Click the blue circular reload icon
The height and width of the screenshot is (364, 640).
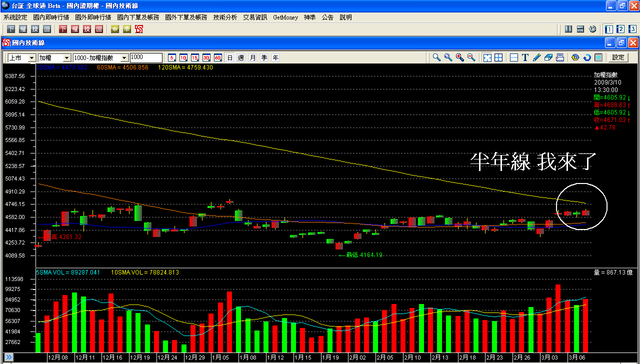(x=587, y=58)
